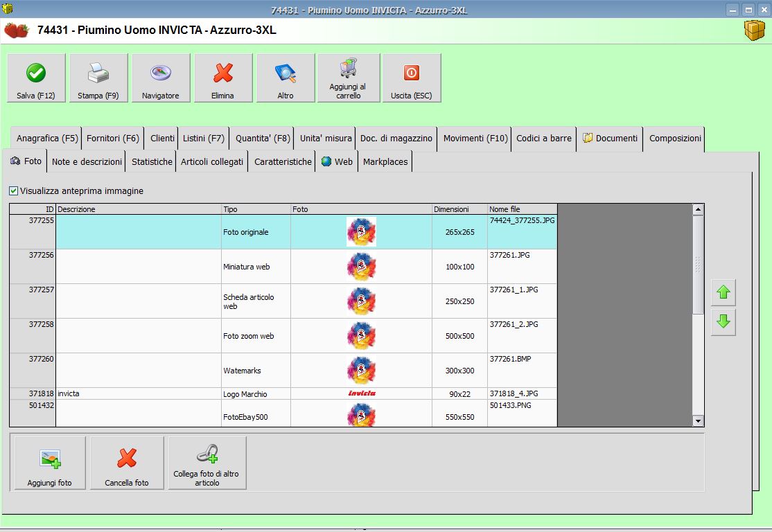Click file name 377261.BMP
The width and height of the screenshot is (772, 532).
coord(510,359)
